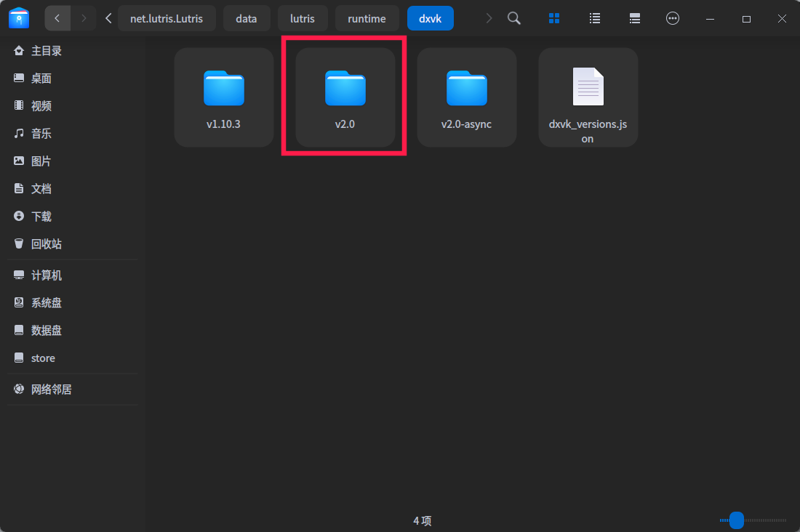This screenshot has width=800, height=532.
Task: Switch to icon grid view
Action: 554,18
